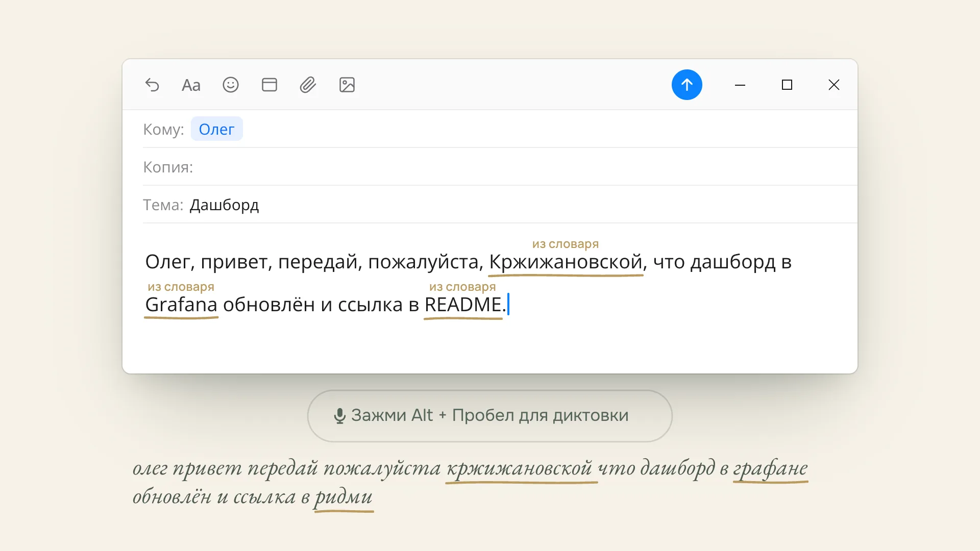This screenshot has height=551, width=980.
Task: Attach a file with paperclip icon
Action: click(308, 85)
